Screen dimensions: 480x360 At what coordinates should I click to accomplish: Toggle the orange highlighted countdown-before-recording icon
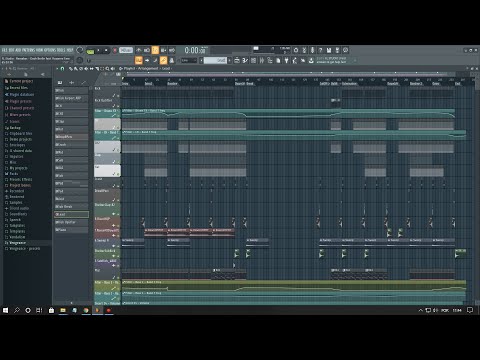click(155, 50)
